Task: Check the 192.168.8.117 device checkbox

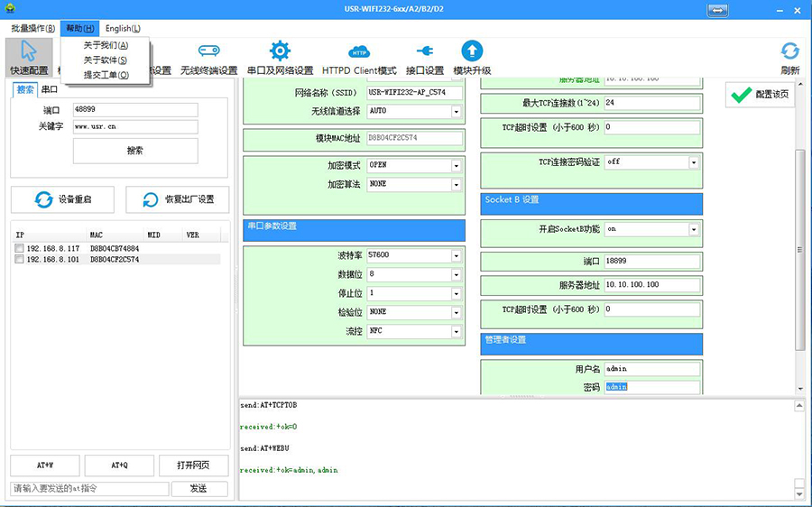Action: pyautogui.click(x=20, y=248)
